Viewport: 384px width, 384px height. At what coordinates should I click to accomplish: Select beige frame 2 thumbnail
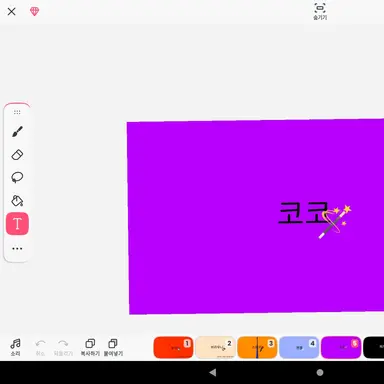[215, 347]
